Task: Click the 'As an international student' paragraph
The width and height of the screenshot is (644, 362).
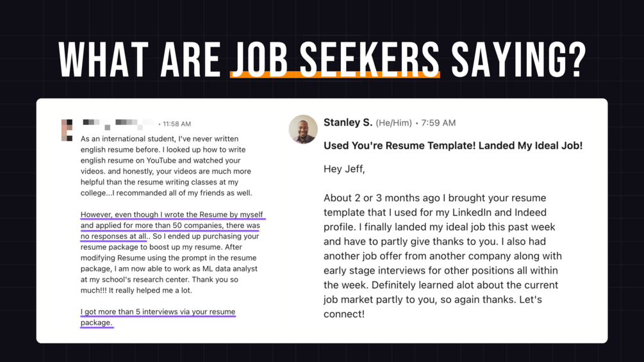Action: pyautogui.click(x=167, y=166)
